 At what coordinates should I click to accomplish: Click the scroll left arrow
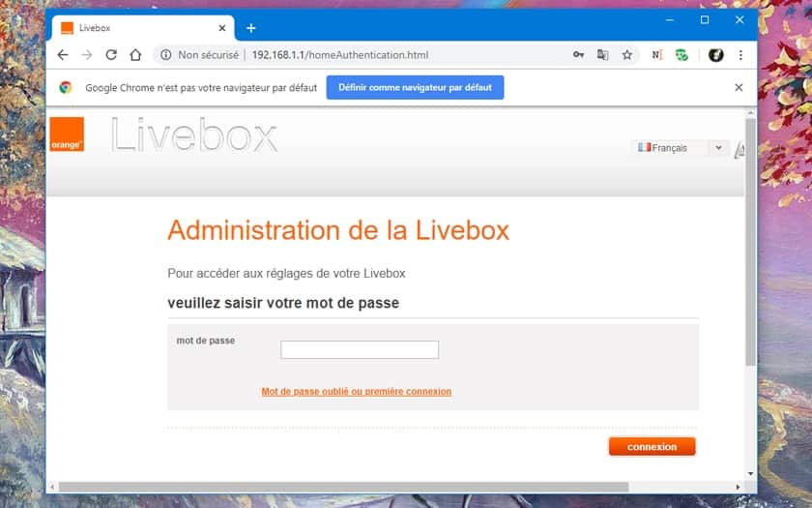(51, 487)
